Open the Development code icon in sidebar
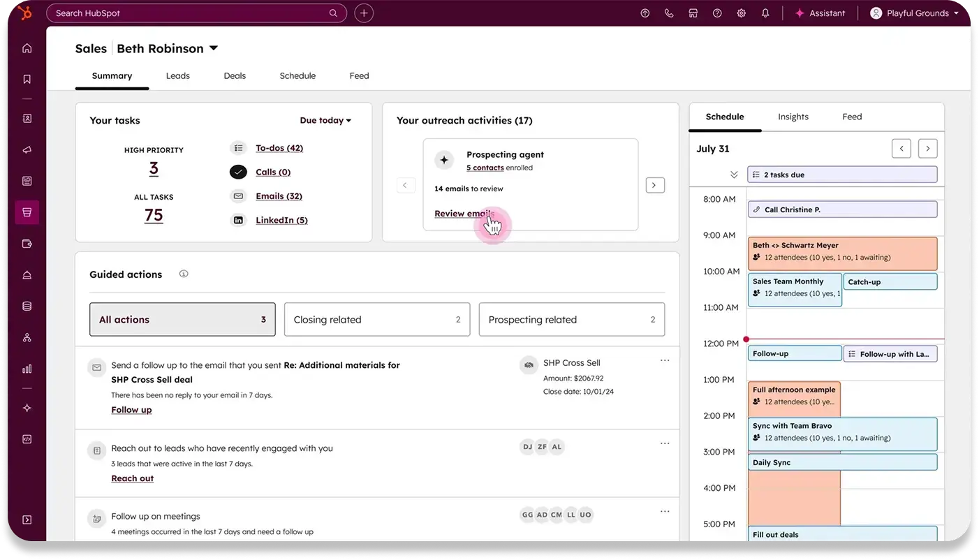This screenshot has width=979, height=560. coord(27,439)
